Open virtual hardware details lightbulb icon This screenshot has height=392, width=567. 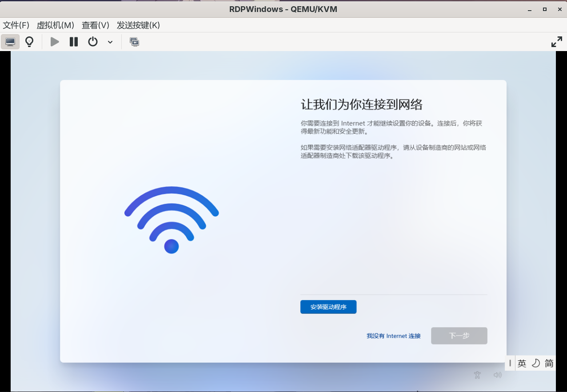click(29, 42)
